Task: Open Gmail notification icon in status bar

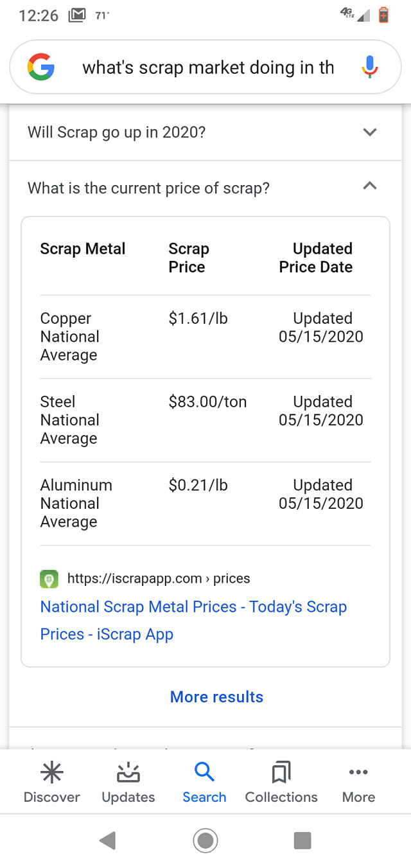Action: click(x=76, y=16)
